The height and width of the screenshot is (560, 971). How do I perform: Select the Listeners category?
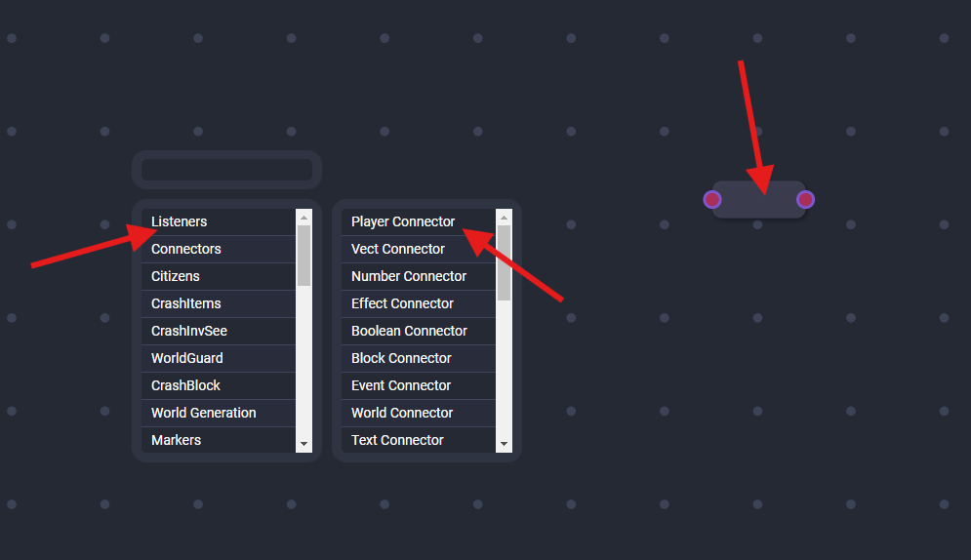coord(218,221)
